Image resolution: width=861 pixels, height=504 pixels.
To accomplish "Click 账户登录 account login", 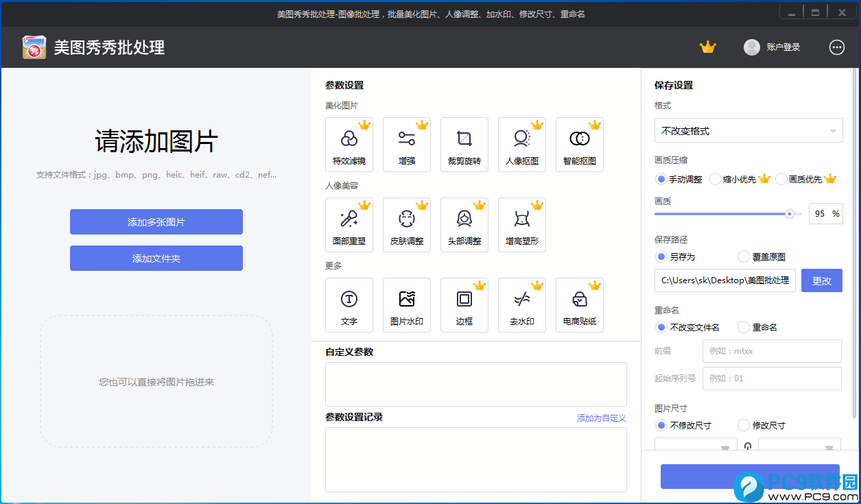I will tap(783, 47).
